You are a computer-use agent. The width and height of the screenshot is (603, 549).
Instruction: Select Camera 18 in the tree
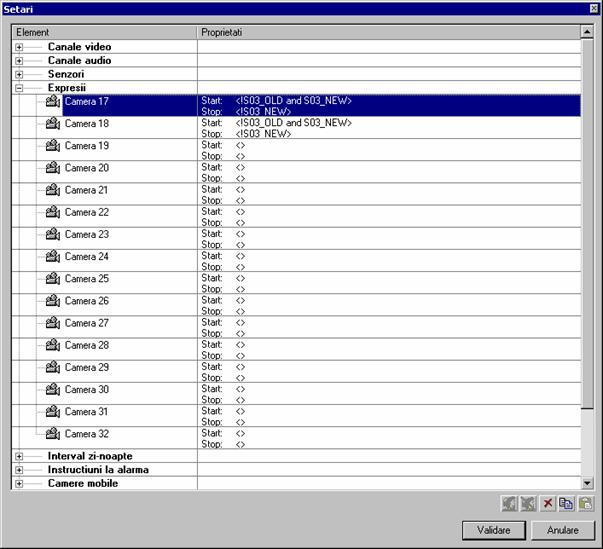[87, 124]
